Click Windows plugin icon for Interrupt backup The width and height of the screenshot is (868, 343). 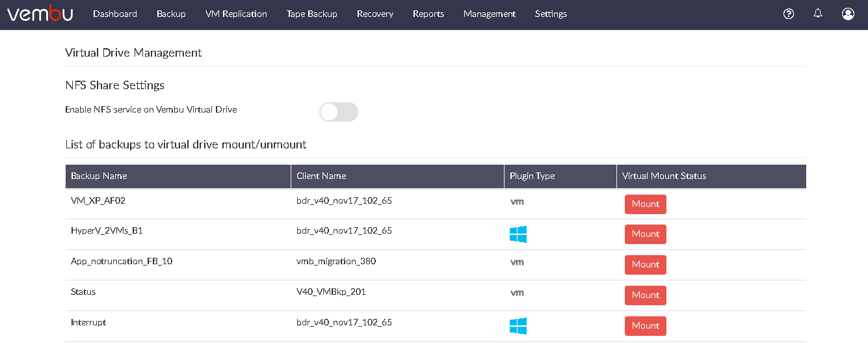pyautogui.click(x=518, y=326)
